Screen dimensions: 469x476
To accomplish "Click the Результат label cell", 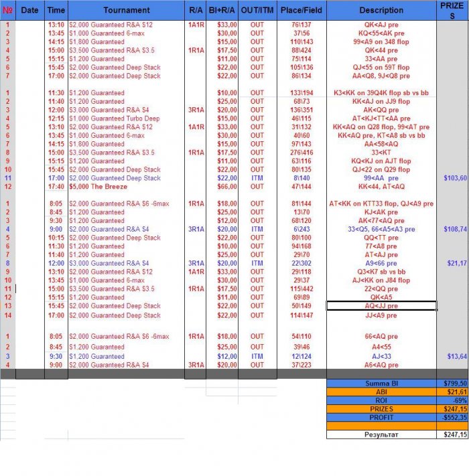I will pos(381,434).
